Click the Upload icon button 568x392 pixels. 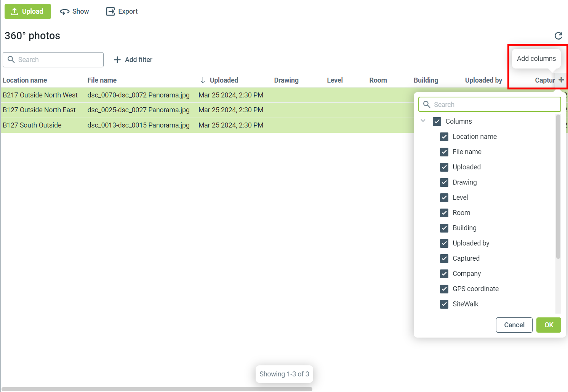click(x=14, y=11)
